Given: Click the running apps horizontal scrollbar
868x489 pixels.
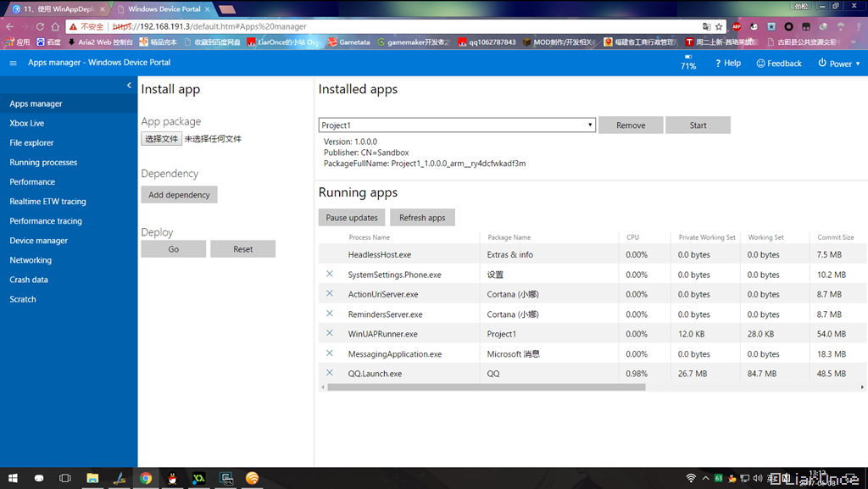Looking at the screenshot, I should coord(486,387).
